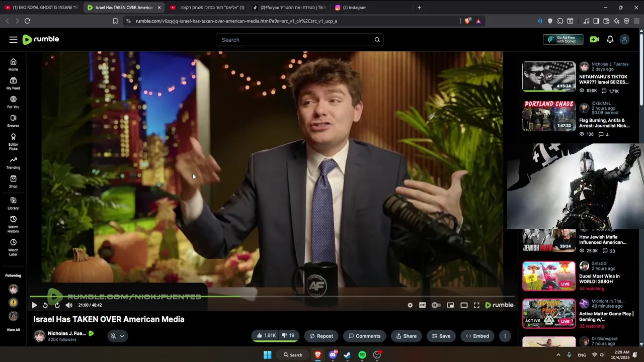Viewport: 644px width, 362px height.
Task: Skip forward using forward arrow
Action: [x=57, y=305]
